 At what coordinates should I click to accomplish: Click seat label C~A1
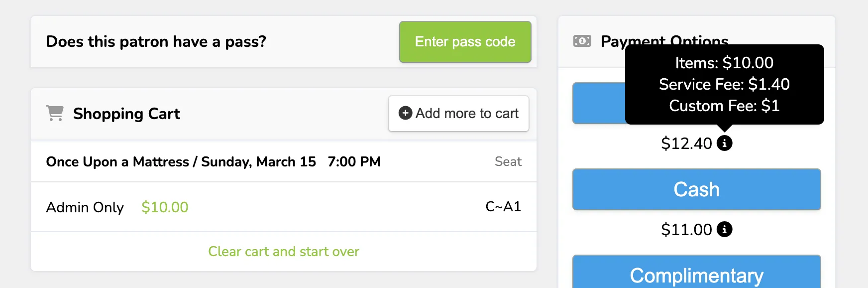click(503, 206)
